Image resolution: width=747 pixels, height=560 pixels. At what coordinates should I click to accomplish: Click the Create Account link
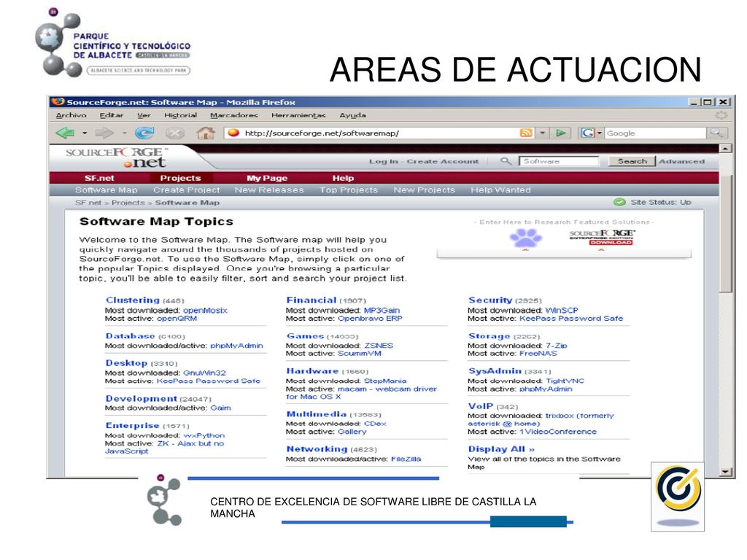point(443,161)
